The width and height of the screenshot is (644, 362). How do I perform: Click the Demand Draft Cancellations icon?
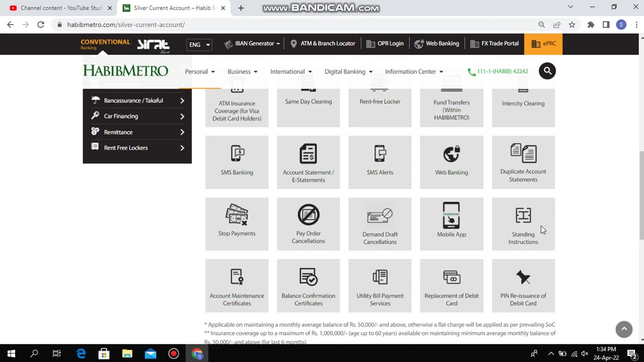pos(380,216)
